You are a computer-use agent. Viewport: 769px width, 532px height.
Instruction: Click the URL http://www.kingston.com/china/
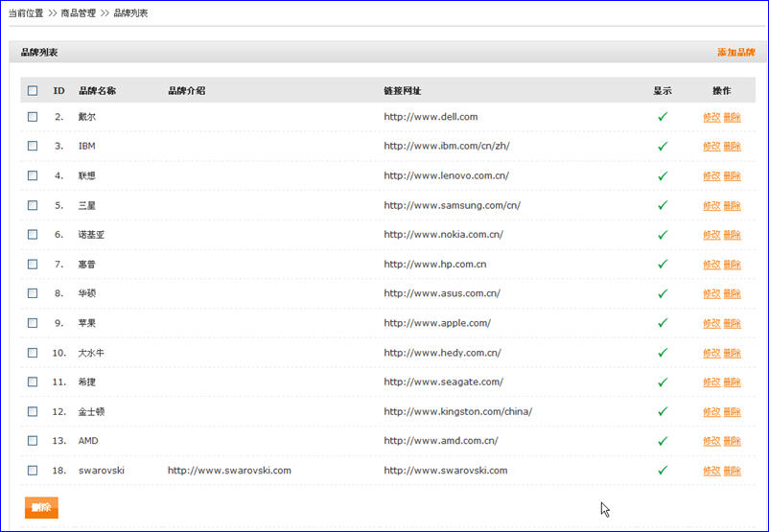[458, 411]
